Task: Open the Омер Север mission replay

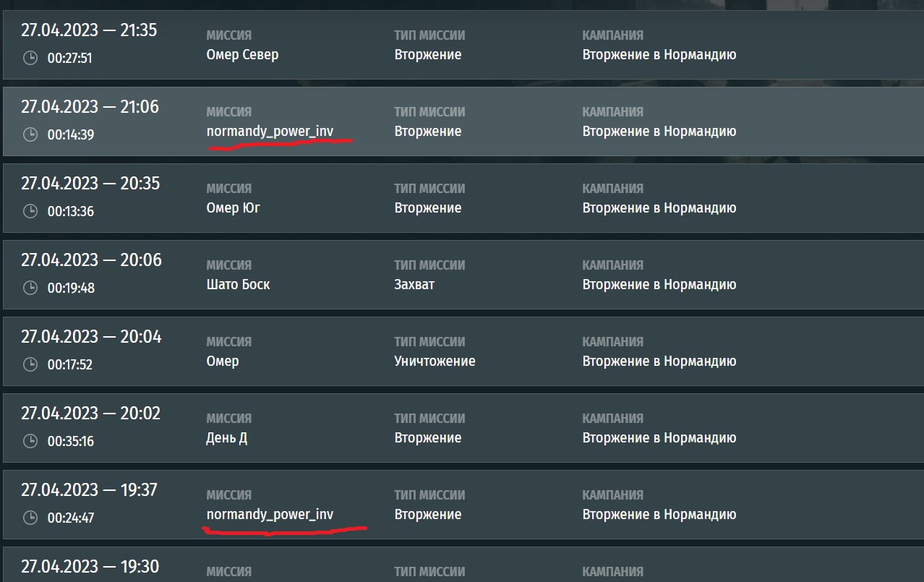Action: coord(242,55)
